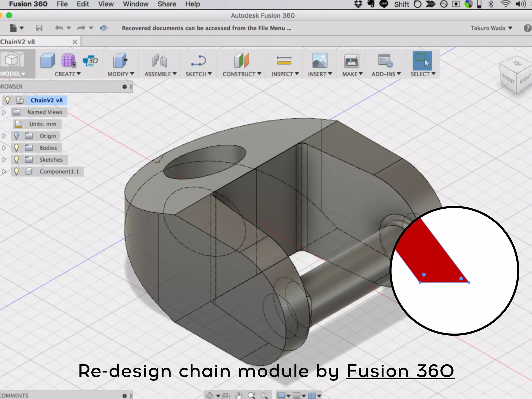Click the Pan hand icon in bottom bar
The height and width of the screenshot is (399, 532).
[239, 395]
